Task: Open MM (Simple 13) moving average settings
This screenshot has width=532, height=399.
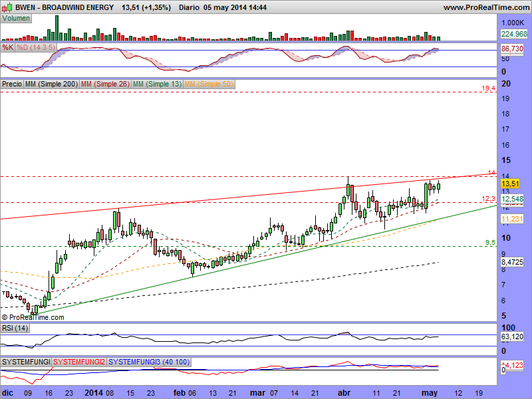Action: [x=157, y=84]
